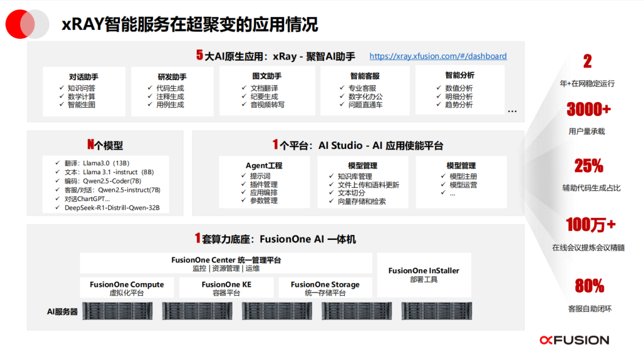Click the FusionOne InStaller 部署工具 box
This screenshot has height=362, width=644.
[x=424, y=275]
